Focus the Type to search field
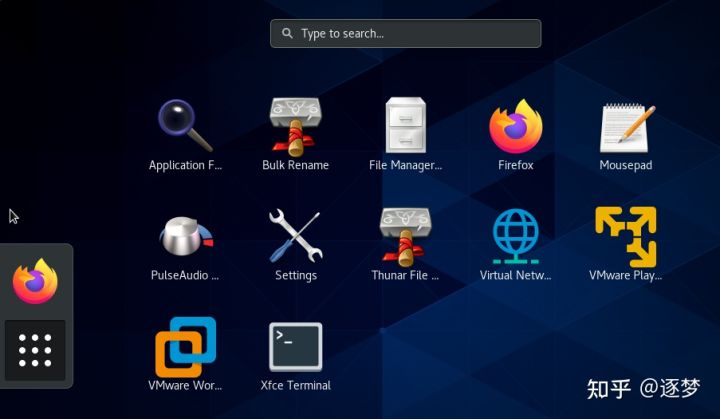 [405, 34]
